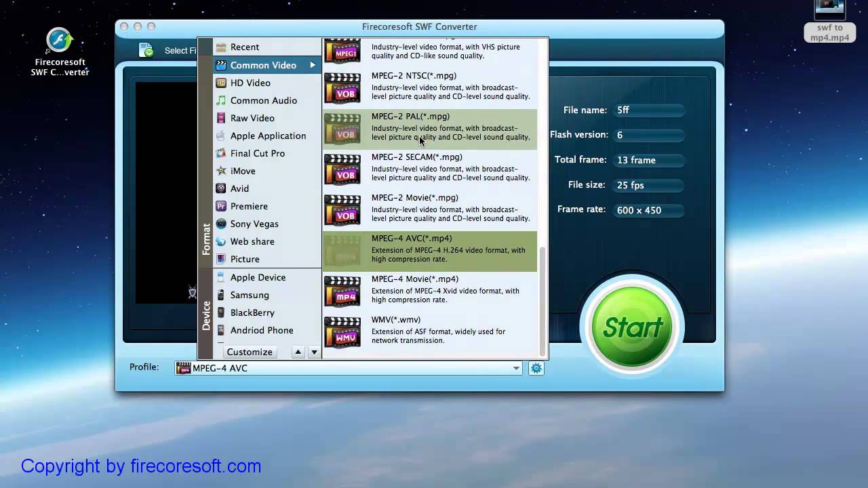Viewport: 868px width, 488px height.
Task: Click the Avid icon
Action: (x=221, y=188)
